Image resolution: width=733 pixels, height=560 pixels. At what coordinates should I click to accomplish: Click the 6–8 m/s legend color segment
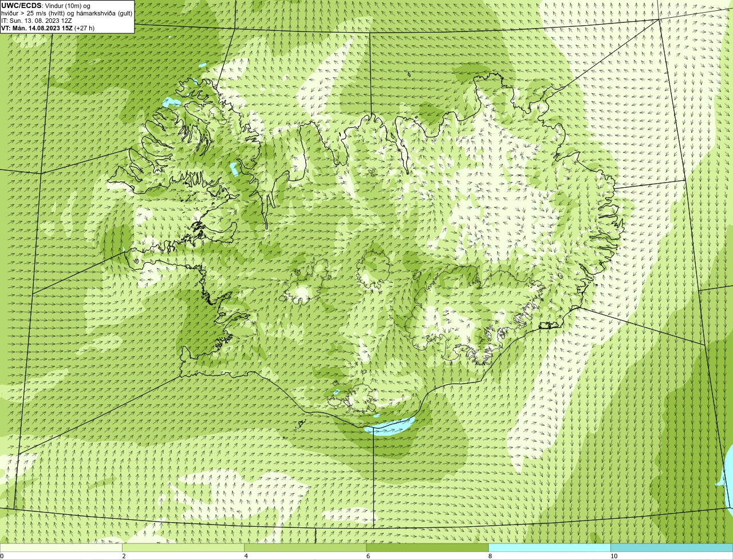pyautogui.click(x=427, y=548)
